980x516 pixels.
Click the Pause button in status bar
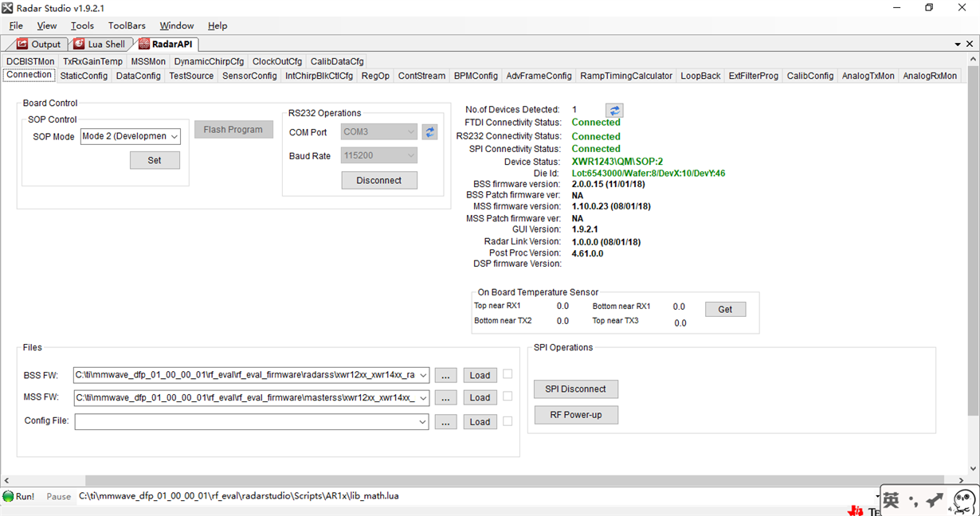click(58, 496)
